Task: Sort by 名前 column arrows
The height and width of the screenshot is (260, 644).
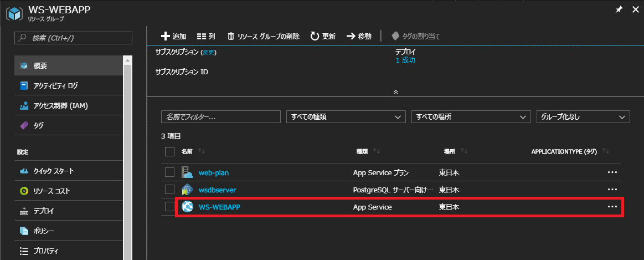Action: pyautogui.click(x=202, y=151)
